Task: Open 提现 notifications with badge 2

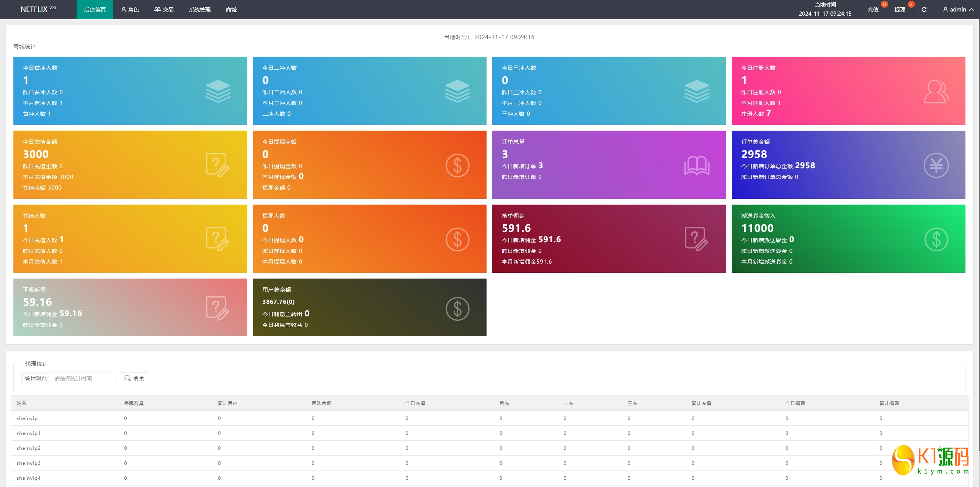Action: (x=900, y=10)
